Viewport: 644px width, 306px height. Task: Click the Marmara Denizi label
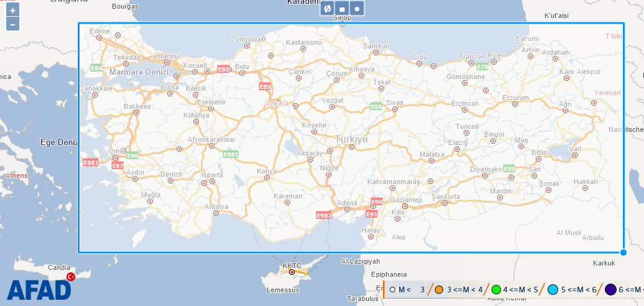click(139, 72)
